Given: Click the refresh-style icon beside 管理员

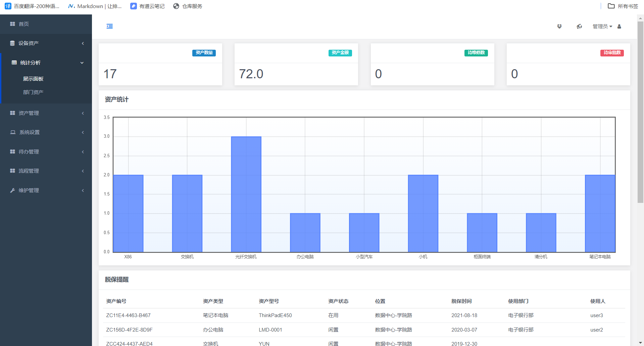Looking at the screenshot, I should coord(579,26).
